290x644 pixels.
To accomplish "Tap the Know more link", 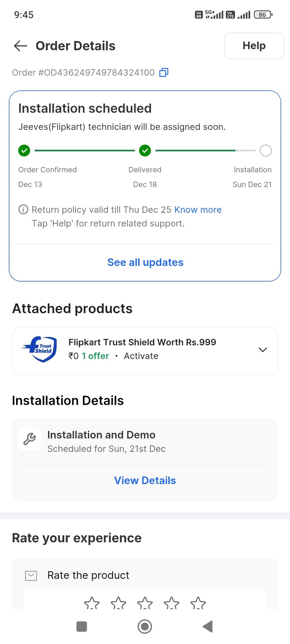I will [x=198, y=210].
